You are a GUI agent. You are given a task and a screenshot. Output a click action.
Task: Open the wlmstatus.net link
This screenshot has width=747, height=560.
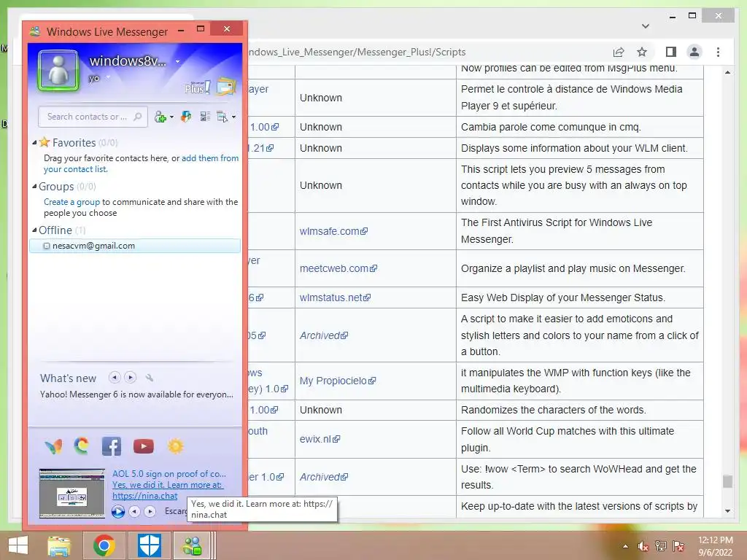click(x=335, y=297)
